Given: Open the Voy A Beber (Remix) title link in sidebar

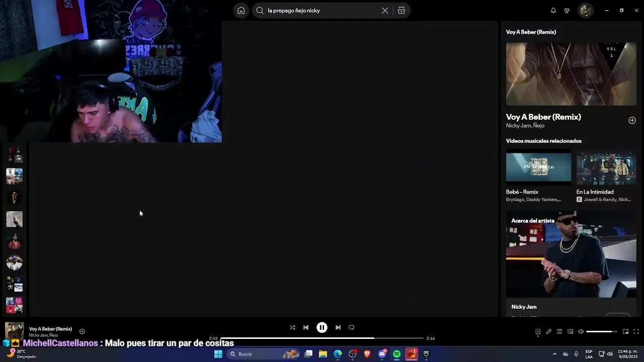Looking at the screenshot, I should 543,117.
